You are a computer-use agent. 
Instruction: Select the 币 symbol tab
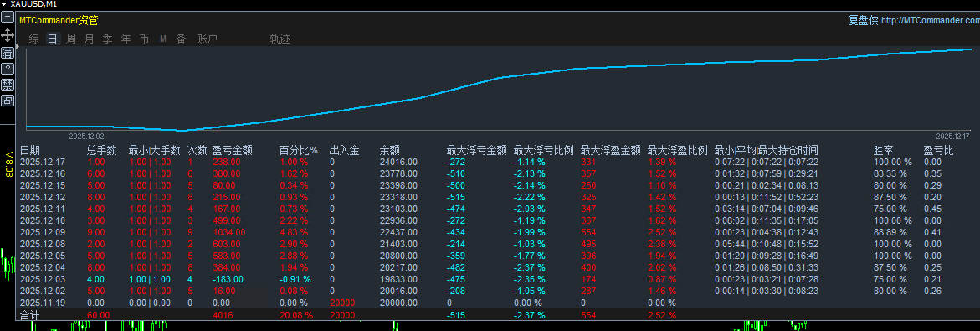145,39
